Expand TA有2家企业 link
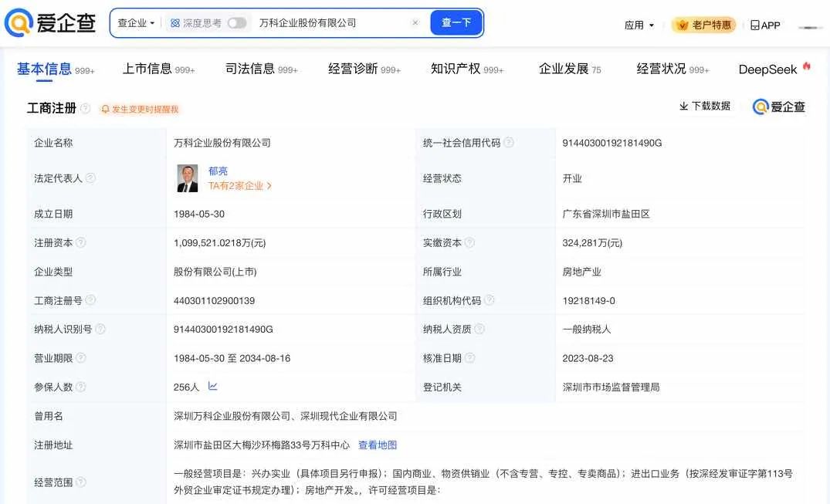 click(240, 186)
